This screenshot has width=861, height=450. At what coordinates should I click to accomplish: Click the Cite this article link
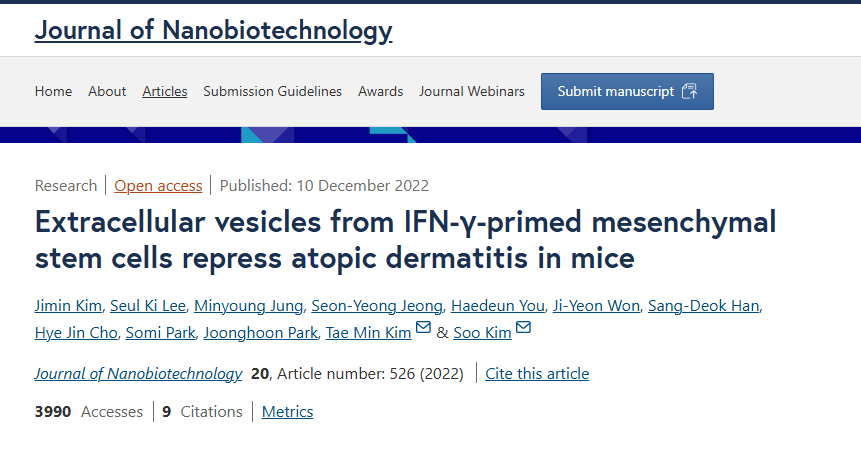pos(537,374)
